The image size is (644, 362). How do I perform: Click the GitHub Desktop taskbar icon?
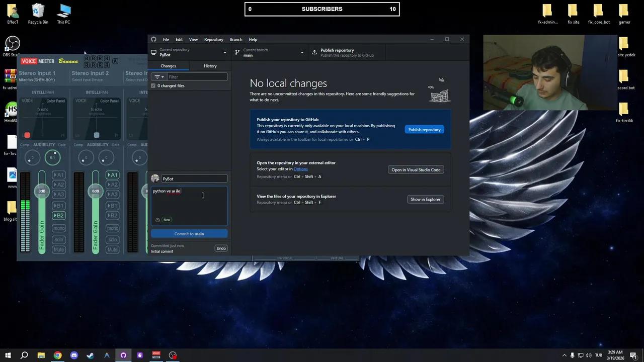[x=123, y=355]
